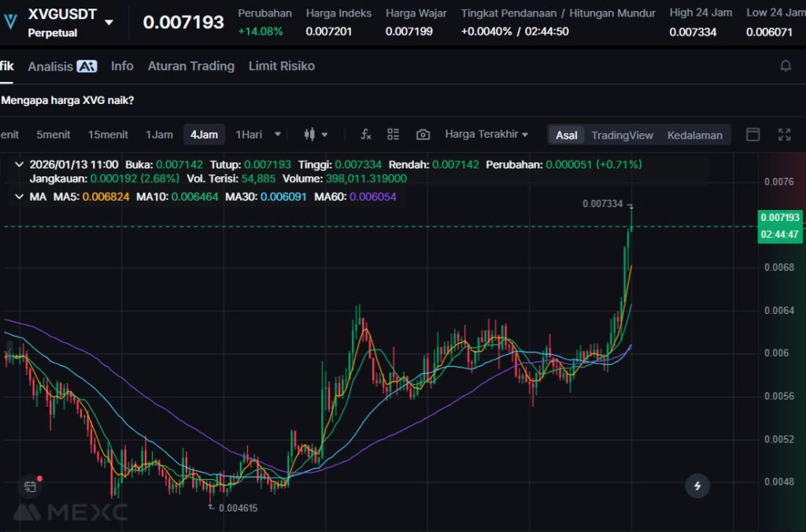Collapse the MA indicator legend row
This screenshot has width=806, height=532.
(x=19, y=196)
